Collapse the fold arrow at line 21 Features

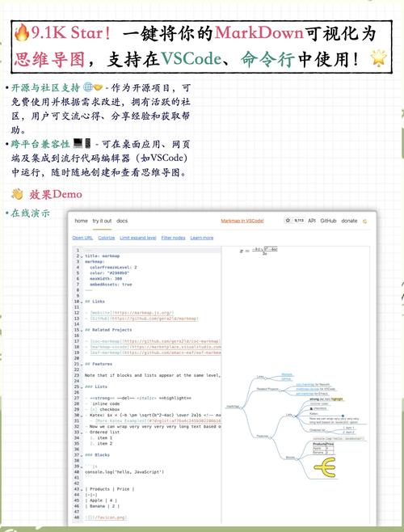82,365
